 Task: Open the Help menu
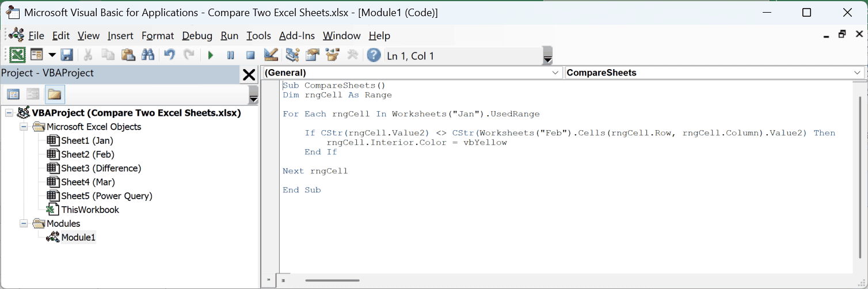click(x=379, y=36)
